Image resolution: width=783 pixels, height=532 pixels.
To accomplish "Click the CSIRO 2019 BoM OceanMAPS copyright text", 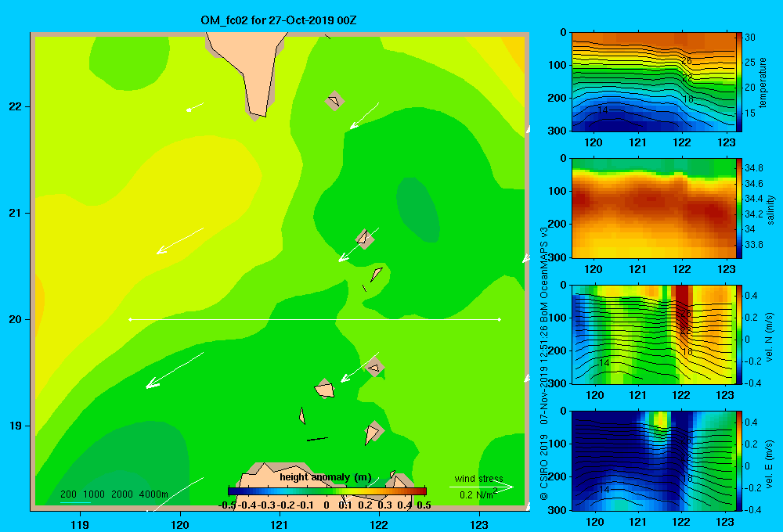I will point(544,363).
